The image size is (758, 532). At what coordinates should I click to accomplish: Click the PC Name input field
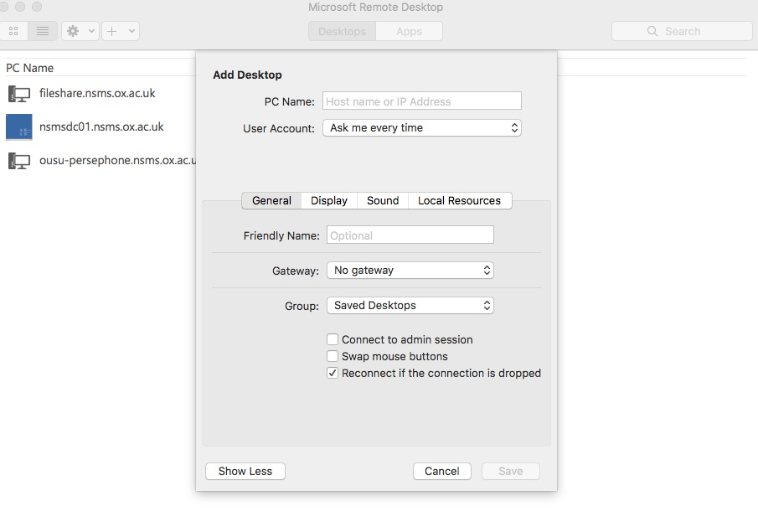click(x=421, y=101)
